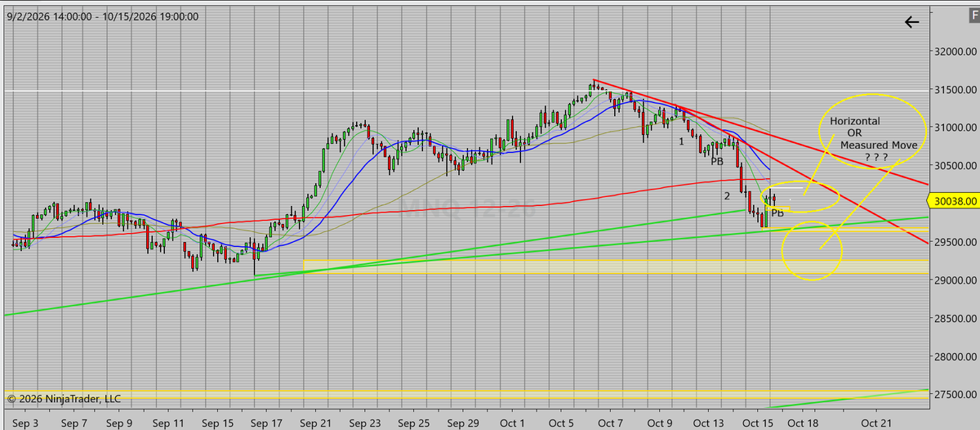Click the Sep 21 date label
This screenshot has width=980, height=430.
(x=315, y=423)
